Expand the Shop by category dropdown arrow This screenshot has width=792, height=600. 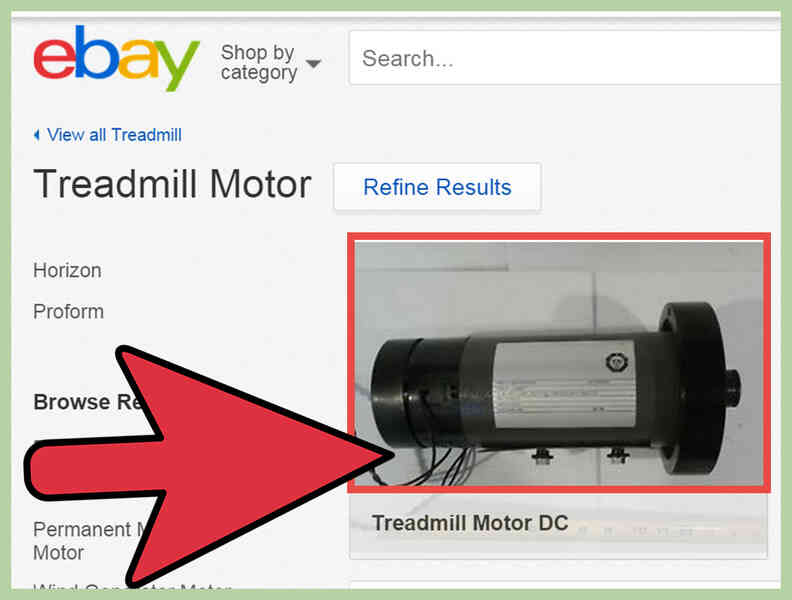click(314, 64)
